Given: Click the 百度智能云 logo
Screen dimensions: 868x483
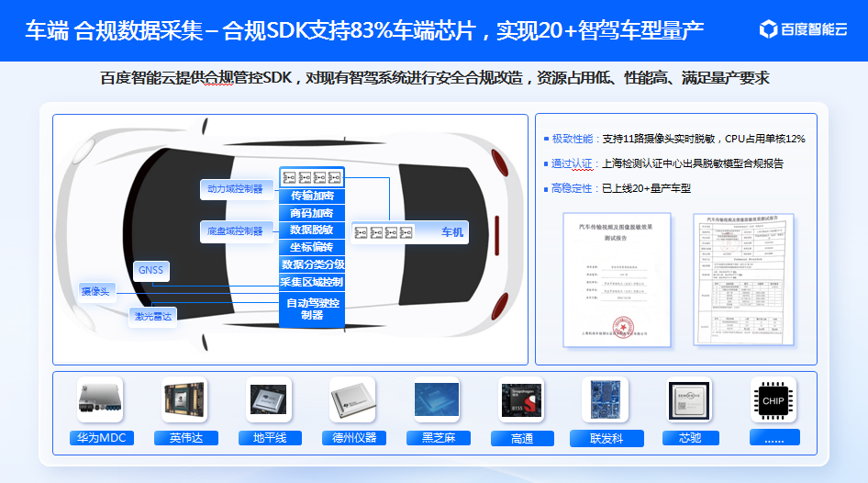Looking at the screenshot, I should 803,28.
